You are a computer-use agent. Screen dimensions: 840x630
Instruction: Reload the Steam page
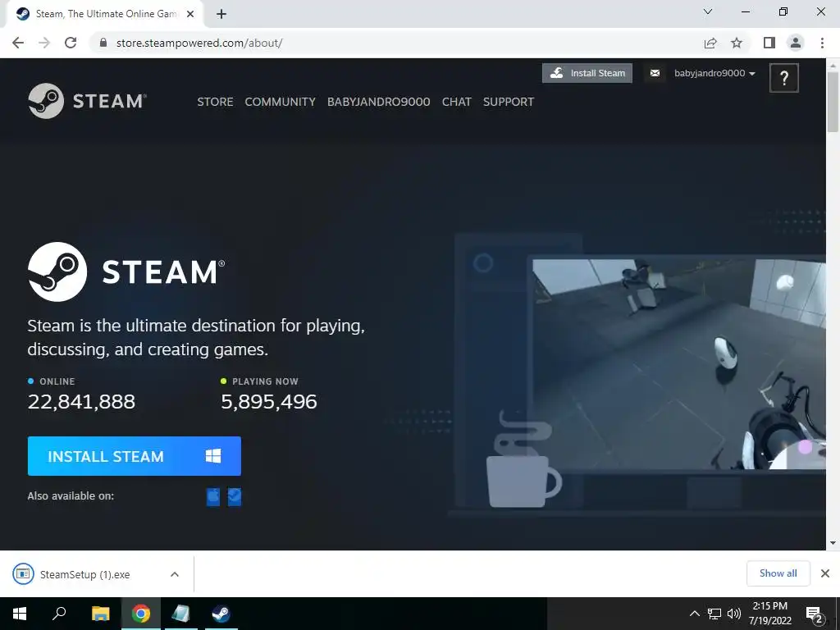[71, 43]
